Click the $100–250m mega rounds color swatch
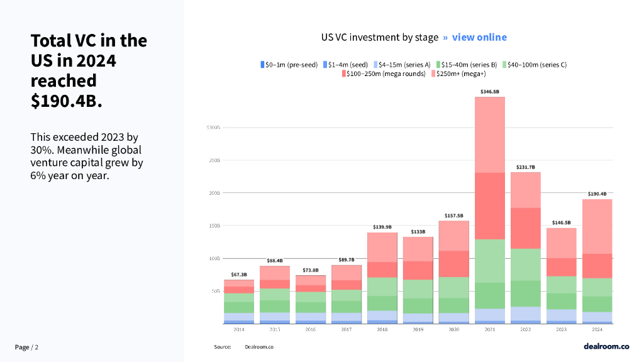Viewport: 644px width, 362px height. (x=344, y=74)
